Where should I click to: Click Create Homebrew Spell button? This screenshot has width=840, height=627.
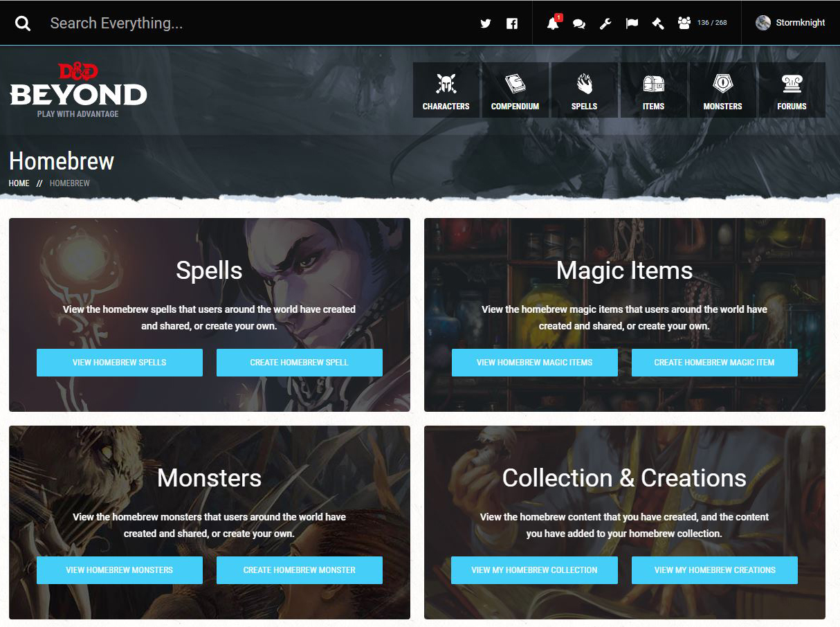300,363
